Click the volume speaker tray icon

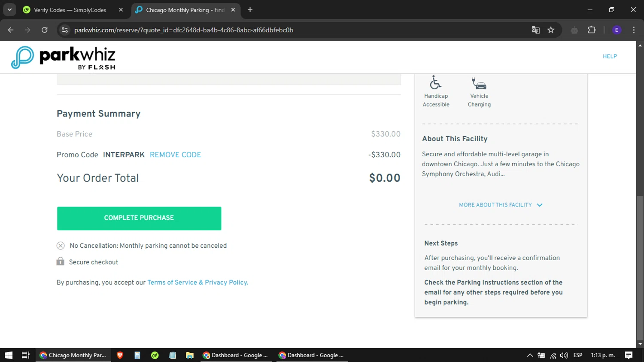tap(564, 355)
